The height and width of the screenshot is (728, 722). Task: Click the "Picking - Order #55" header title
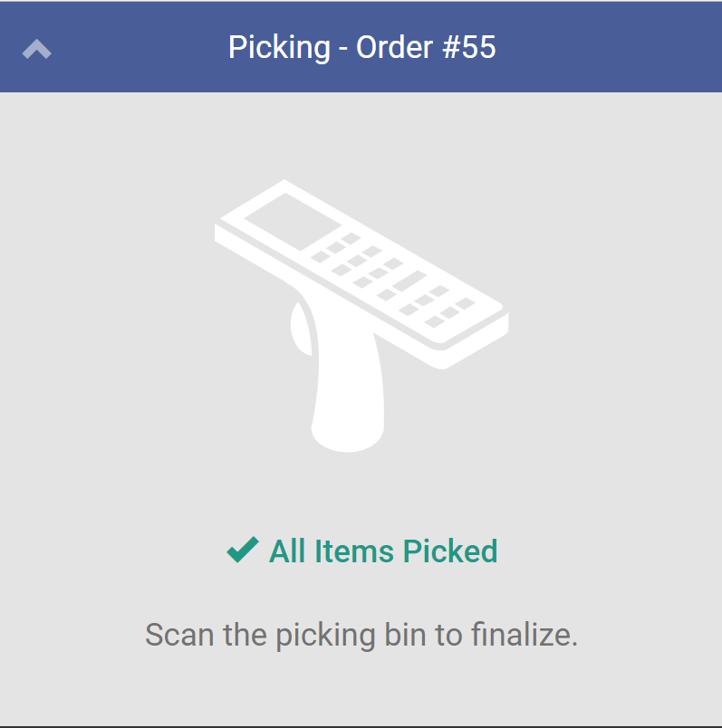pyautogui.click(x=361, y=47)
